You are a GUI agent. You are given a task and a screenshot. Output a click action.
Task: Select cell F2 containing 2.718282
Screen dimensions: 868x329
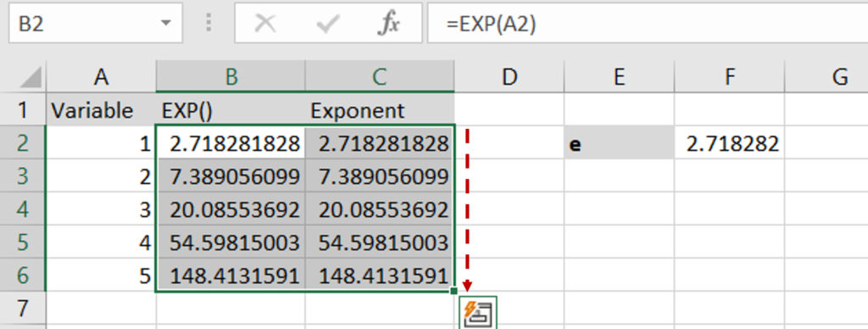[730, 144]
